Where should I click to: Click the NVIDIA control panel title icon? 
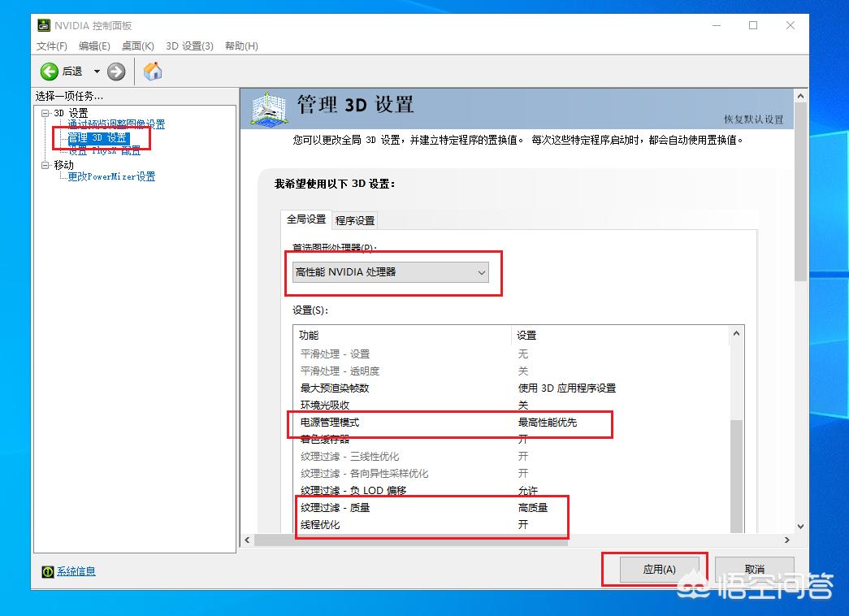pos(43,25)
